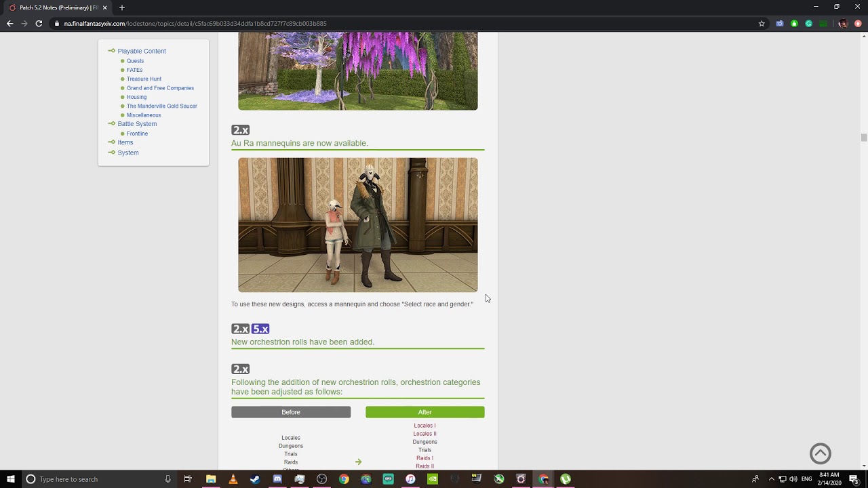Close the Patch 5.2 Notes tab
Image resolution: width=868 pixels, height=488 pixels.
[104, 7]
